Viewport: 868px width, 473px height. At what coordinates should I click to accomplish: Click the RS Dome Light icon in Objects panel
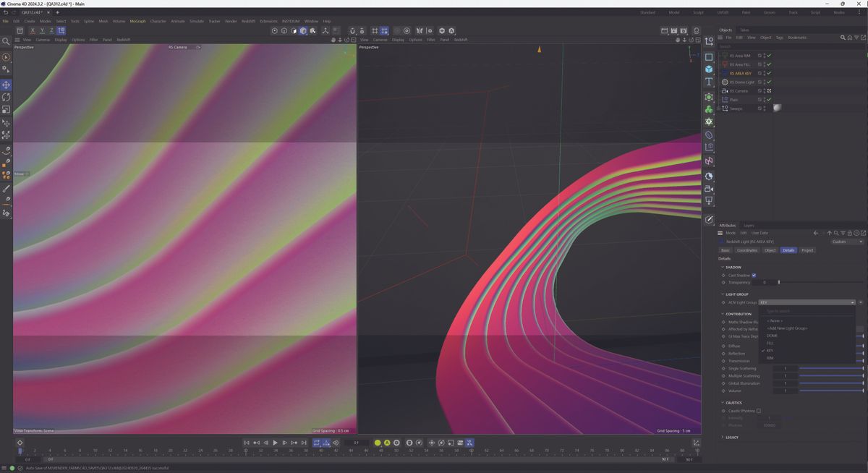725,82
